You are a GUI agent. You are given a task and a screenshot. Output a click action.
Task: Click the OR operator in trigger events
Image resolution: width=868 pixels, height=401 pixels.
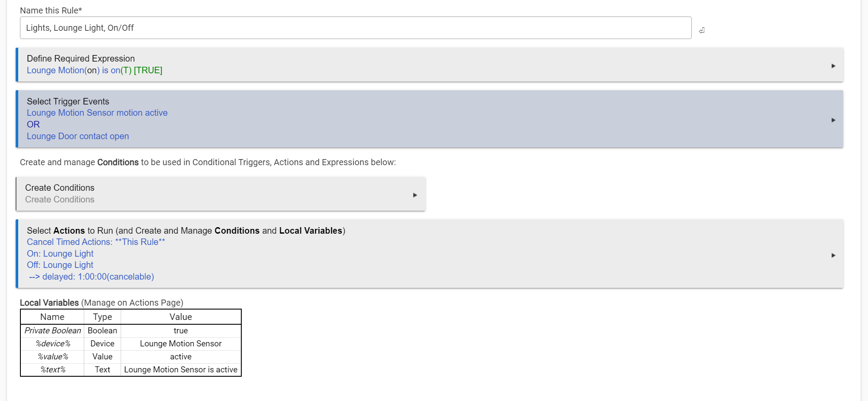point(33,124)
